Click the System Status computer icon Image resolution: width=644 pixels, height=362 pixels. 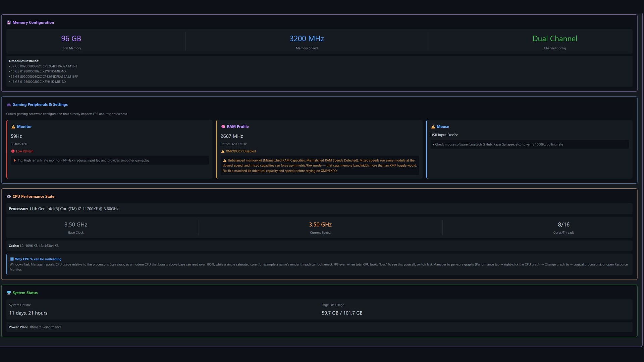coord(9,293)
